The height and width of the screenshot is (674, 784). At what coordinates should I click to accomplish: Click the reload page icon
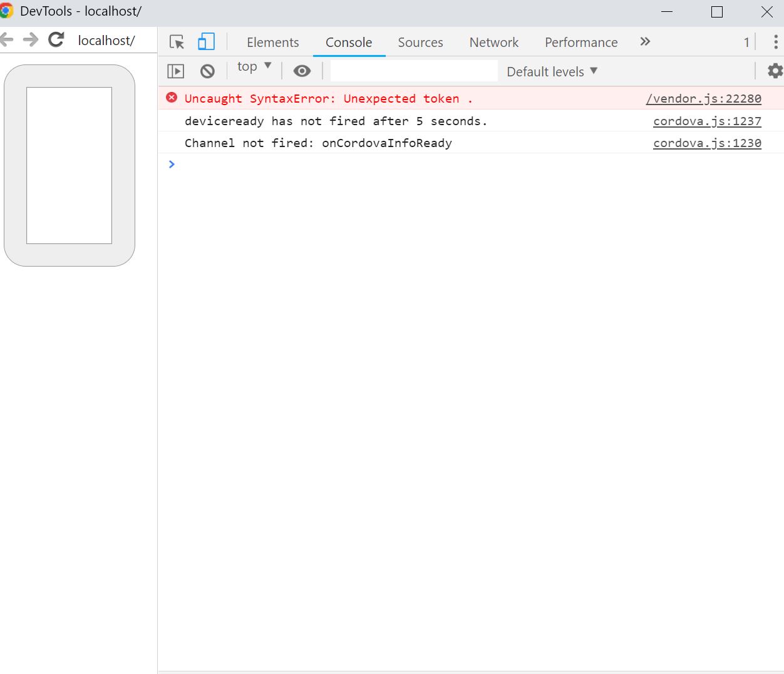coord(56,39)
